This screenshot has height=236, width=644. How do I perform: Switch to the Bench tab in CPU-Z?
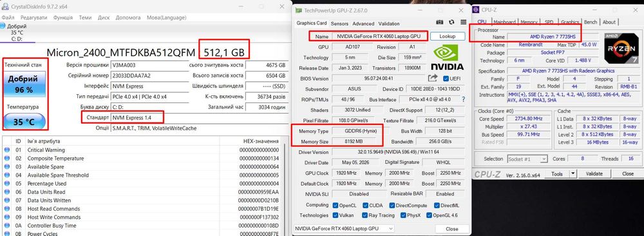tap(590, 22)
